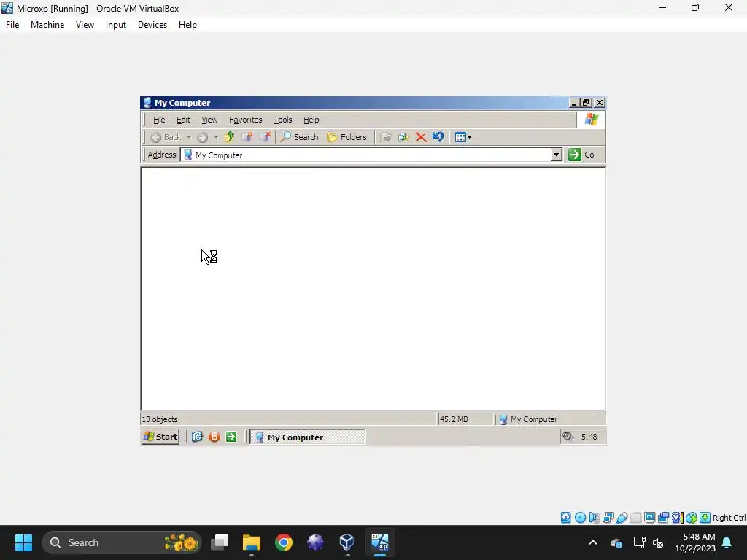Viewport: 747px width, 560px height.
Task: Select the My Computer taskbar button
Action: coord(308,437)
